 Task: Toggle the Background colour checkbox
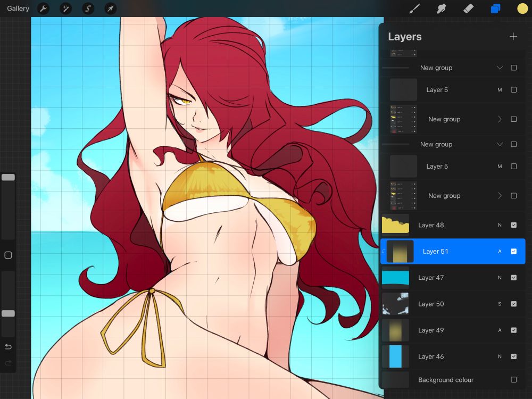[x=514, y=380]
